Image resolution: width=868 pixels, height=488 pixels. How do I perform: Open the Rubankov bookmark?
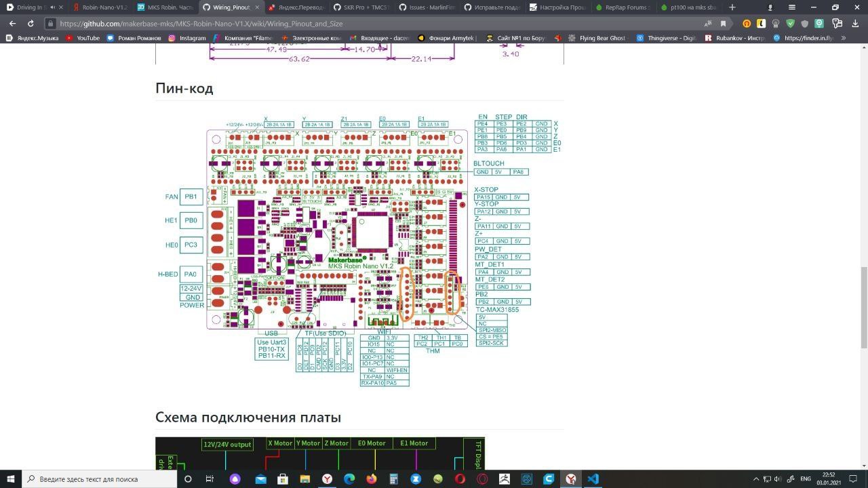(735, 38)
